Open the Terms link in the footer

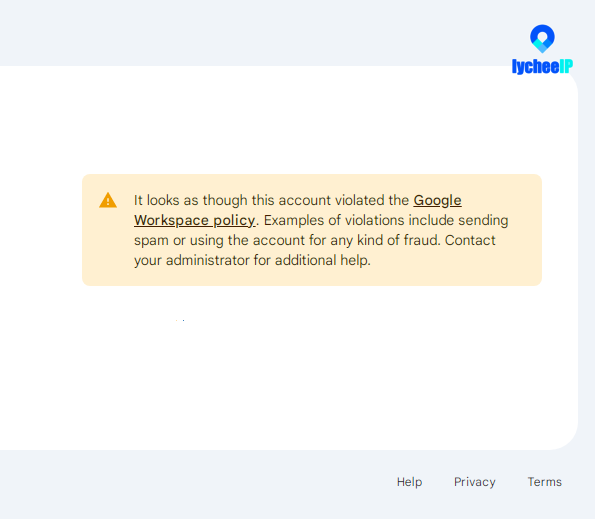click(545, 482)
